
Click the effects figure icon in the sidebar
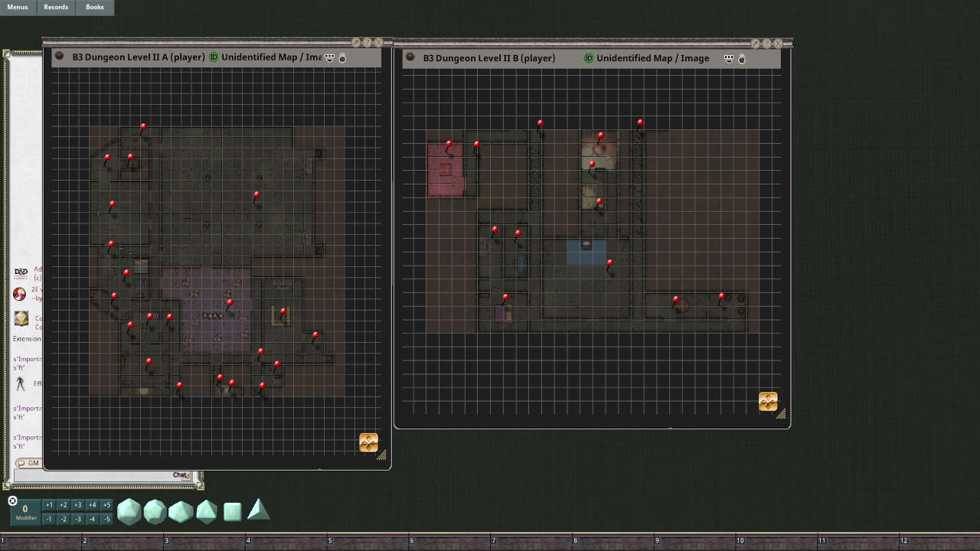21,382
